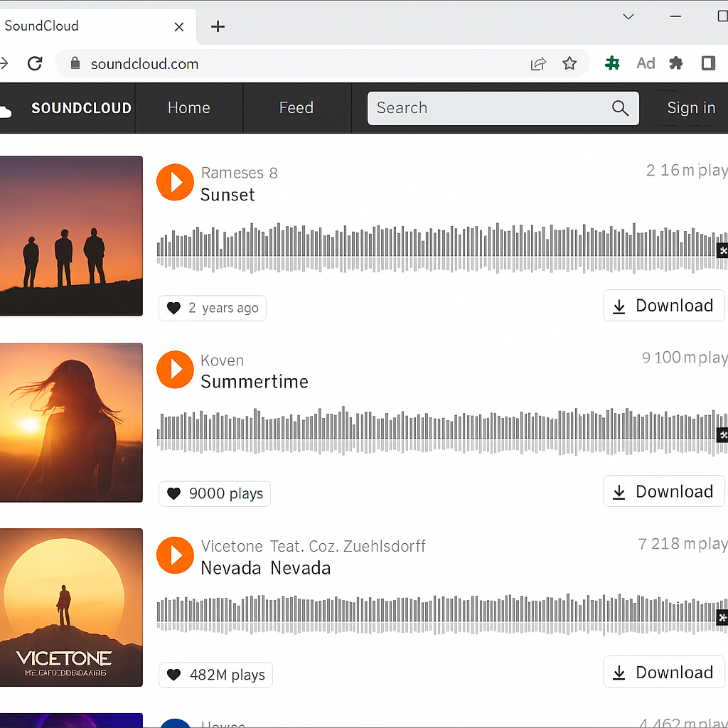The height and width of the screenshot is (728, 728).
Task: Click the search input field
Action: (x=462, y=108)
